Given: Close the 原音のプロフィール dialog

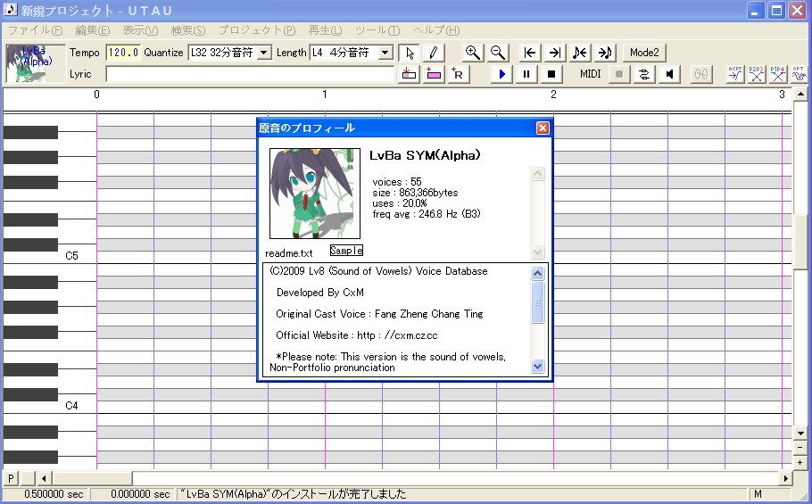Looking at the screenshot, I should 543,128.
